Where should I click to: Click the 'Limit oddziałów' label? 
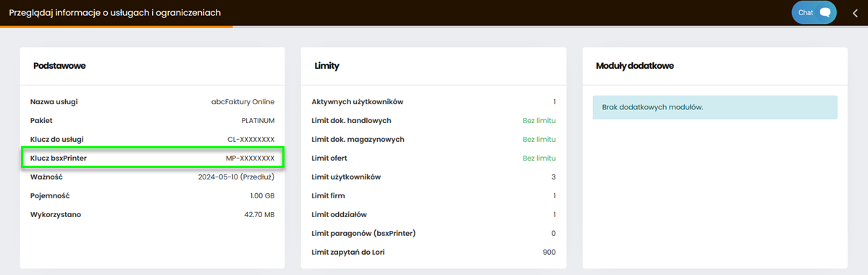(x=340, y=215)
